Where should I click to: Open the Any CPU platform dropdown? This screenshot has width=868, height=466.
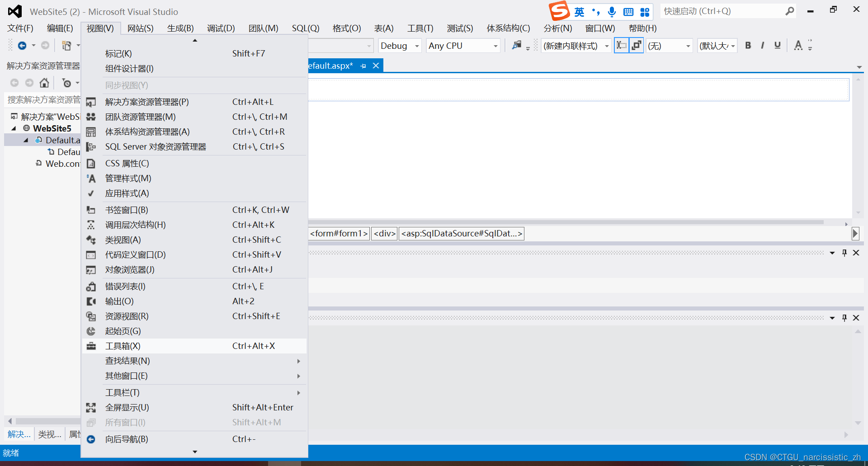pos(463,46)
